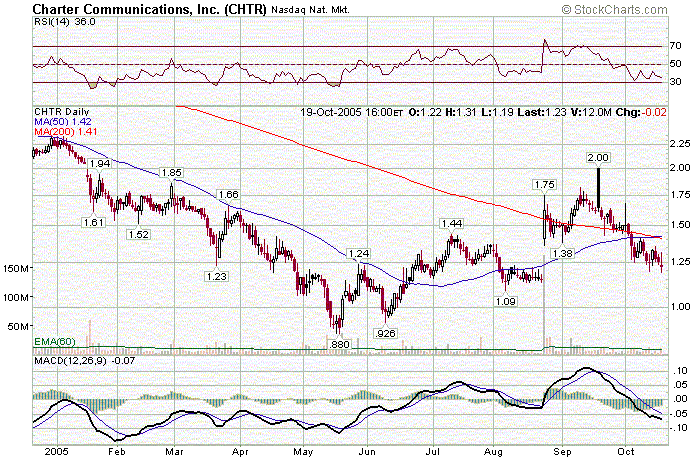Click the open value 'O:1.22'

[425, 112]
